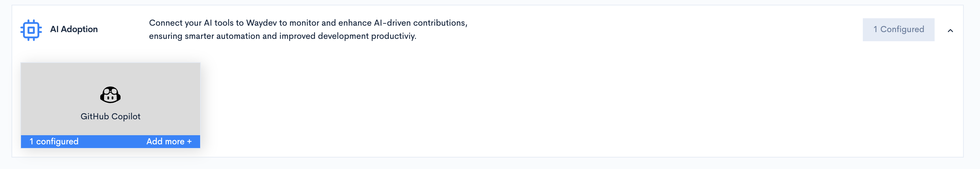This screenshot has height=169, width=980.
Task: Click the word 'configured' in blue bar
Action: click(57, 141)
